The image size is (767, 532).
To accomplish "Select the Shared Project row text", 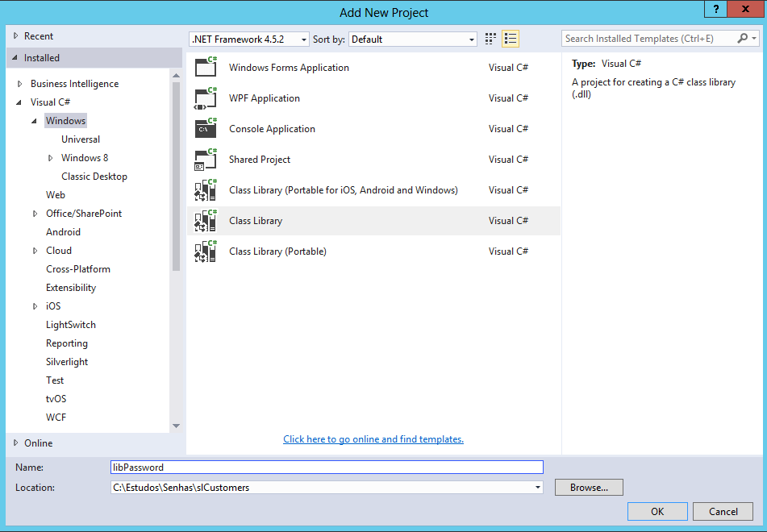I will (260, 160).
